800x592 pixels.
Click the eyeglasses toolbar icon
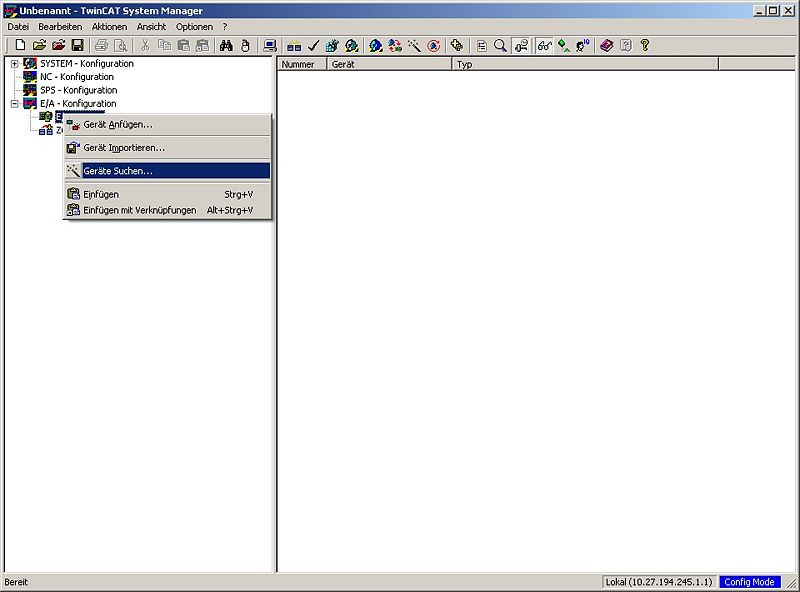pos(544,45)
